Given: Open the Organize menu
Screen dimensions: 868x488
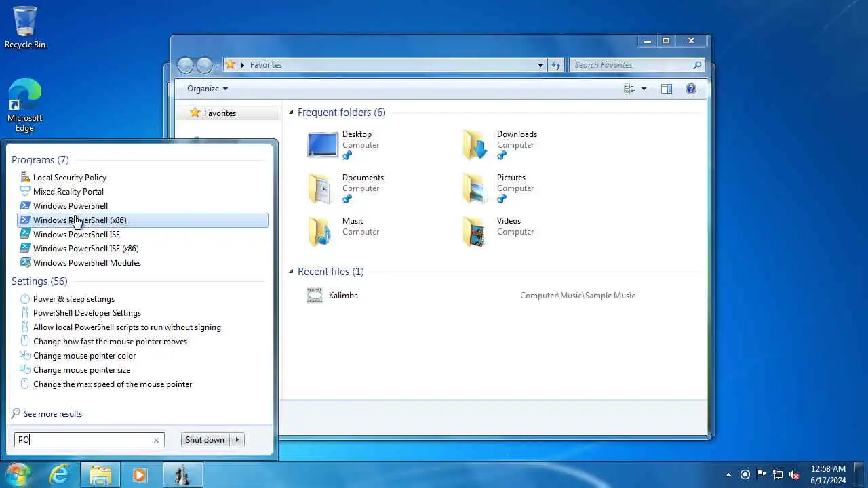Looking at the screenshot, I should (208, 89).
